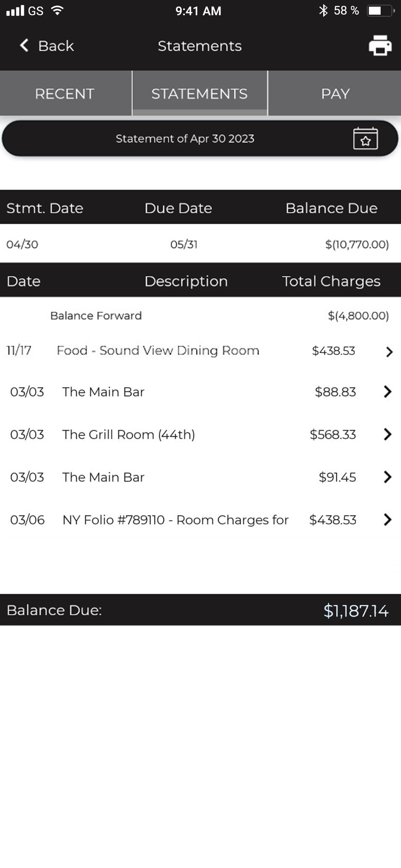Select the STATEMENTS tab
This screenshot has height=868, width=401.
[200, 94]
